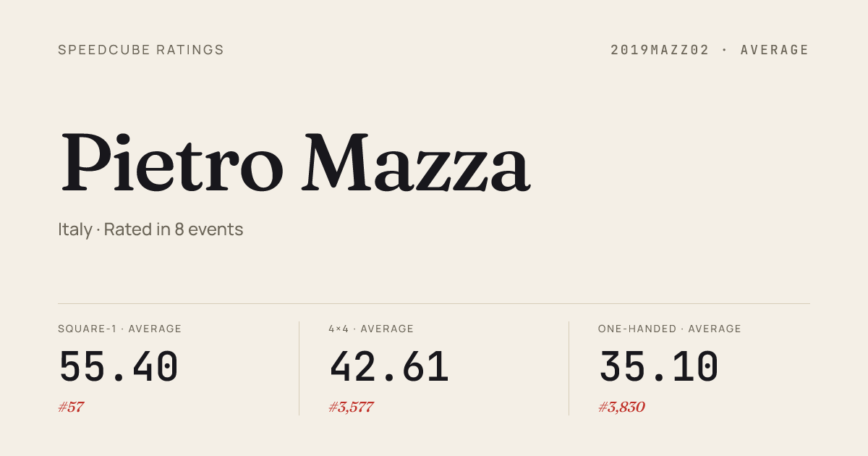Select the 35.10 one-handed average time
The width and height of the screenshot is (868, 456).
(x=659, y=367)
